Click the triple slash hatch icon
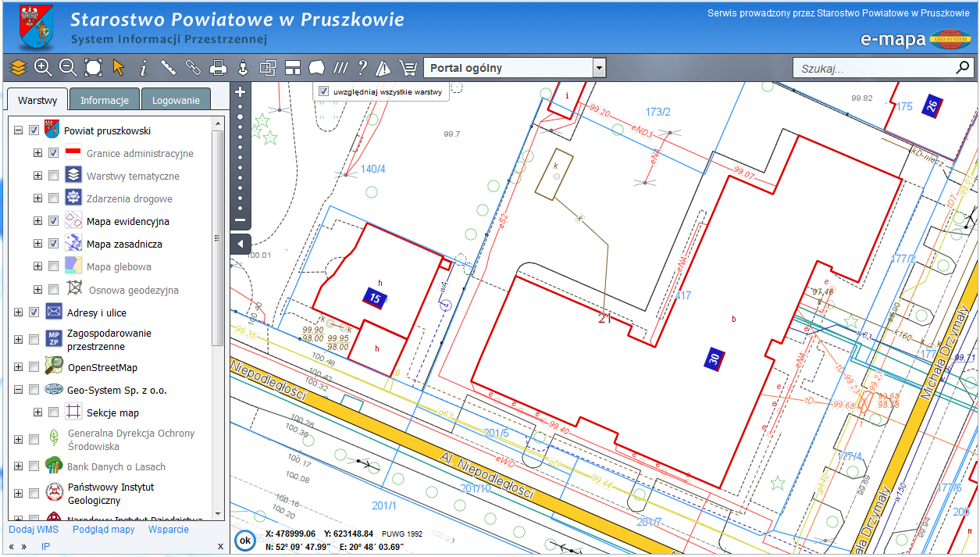The image size is (980, 557). pyautogui.click(x=340, y=68)
